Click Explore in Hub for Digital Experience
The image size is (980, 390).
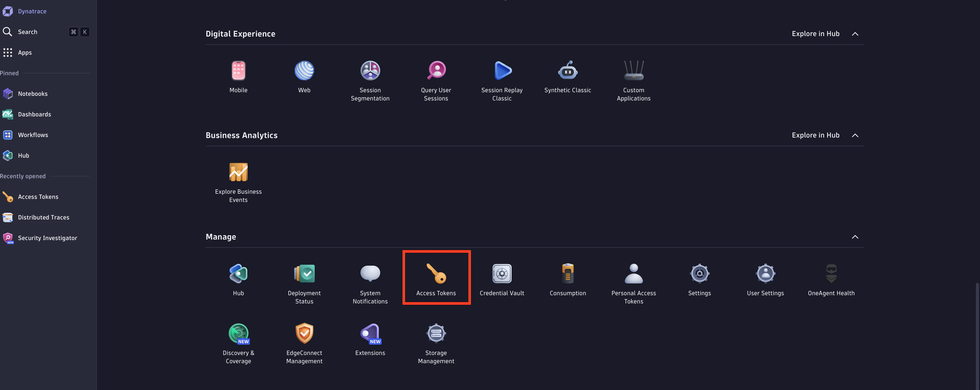click(x=815, y=33)
